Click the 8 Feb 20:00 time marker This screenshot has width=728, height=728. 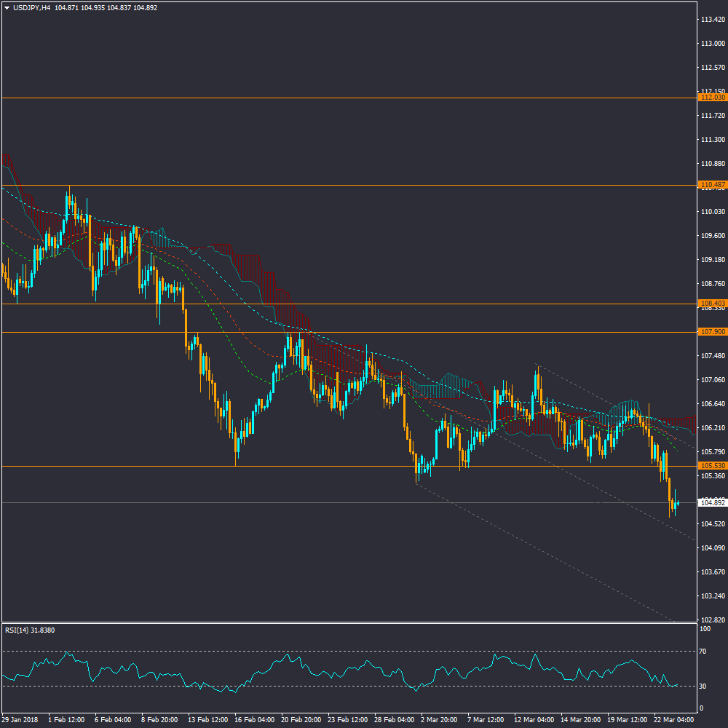159,719
